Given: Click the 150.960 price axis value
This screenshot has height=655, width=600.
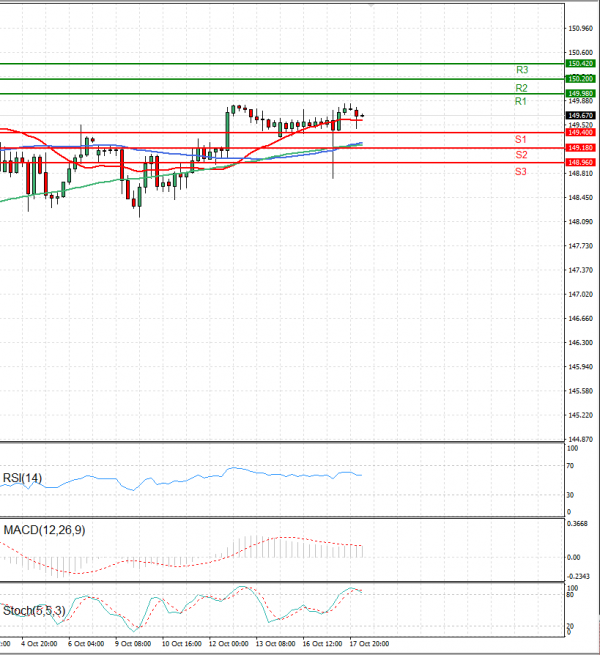Looking at the screenshot, I should point(580,28).
